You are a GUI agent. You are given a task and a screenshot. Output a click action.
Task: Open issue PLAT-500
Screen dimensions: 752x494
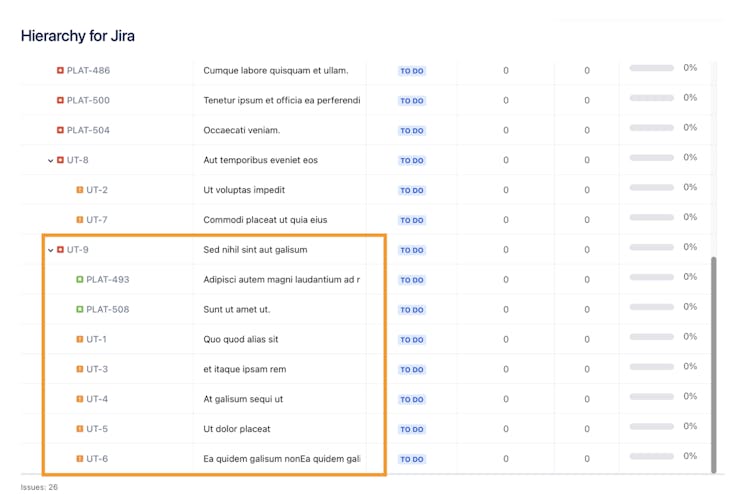click(88, 100)
